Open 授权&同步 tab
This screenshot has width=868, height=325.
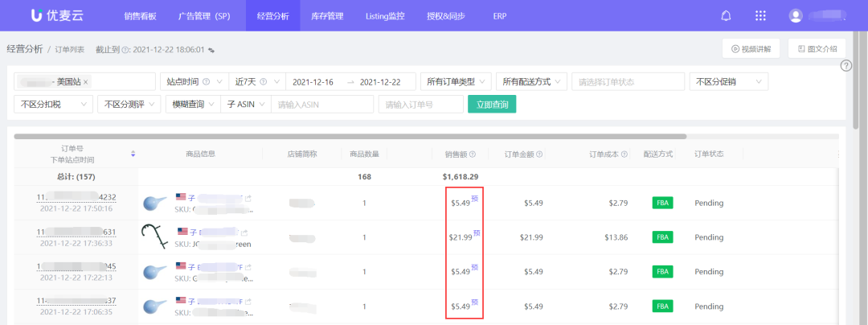[446, 16]
